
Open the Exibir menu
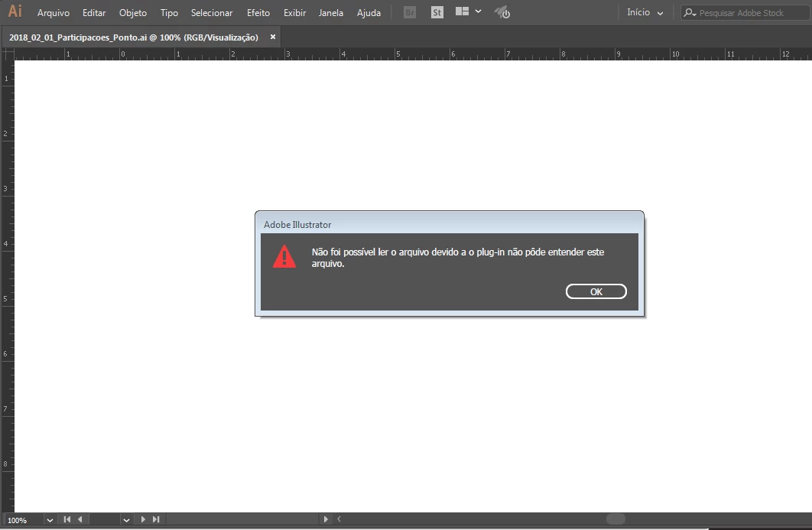pyautogui.click(x=294, y=13)
